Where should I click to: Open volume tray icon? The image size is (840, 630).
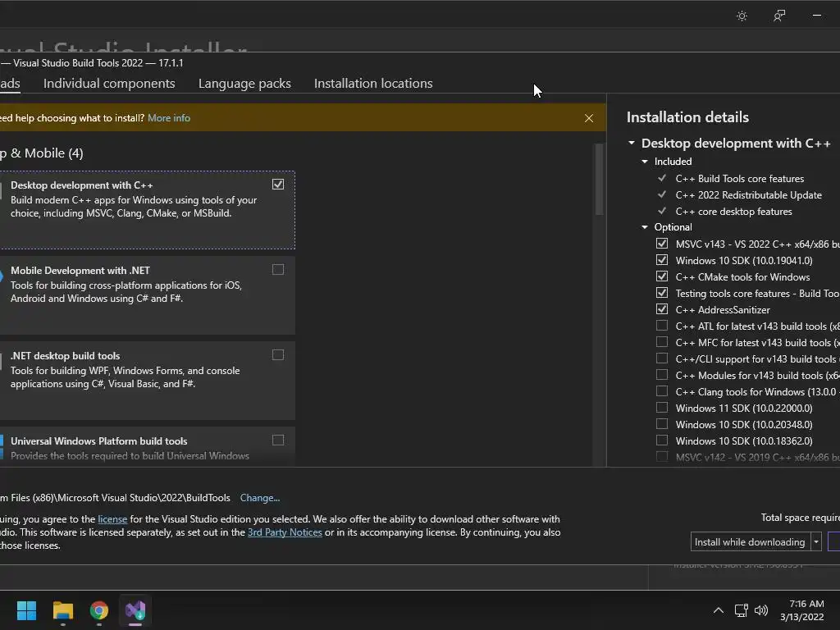(x=760, y=610)
